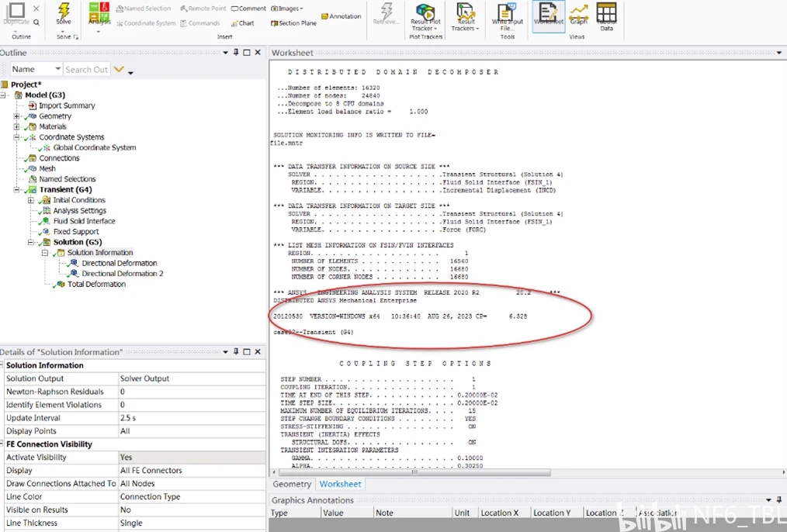Pin the Outline panel
The height and width of the screenshot is (532, 787).
[x=236, y=52]
